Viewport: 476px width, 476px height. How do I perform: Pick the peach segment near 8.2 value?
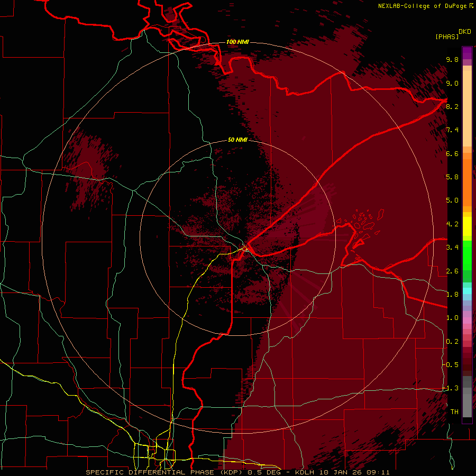click(467, 108)
